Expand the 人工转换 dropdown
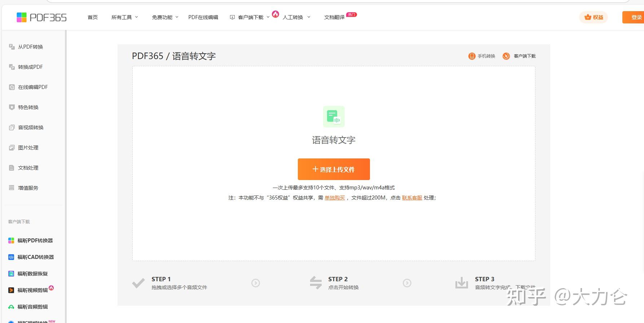This screenshot has width=644, height=323. [x=296, y=17]
